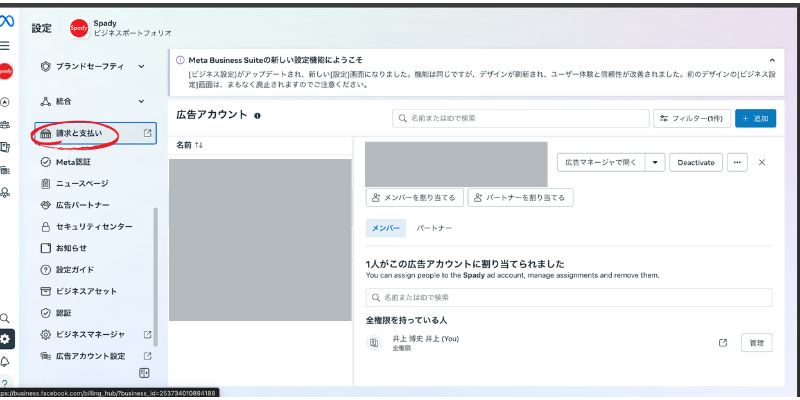
Task: Open ビジネスアセット menu item
Action: click(x=95, y=291)
